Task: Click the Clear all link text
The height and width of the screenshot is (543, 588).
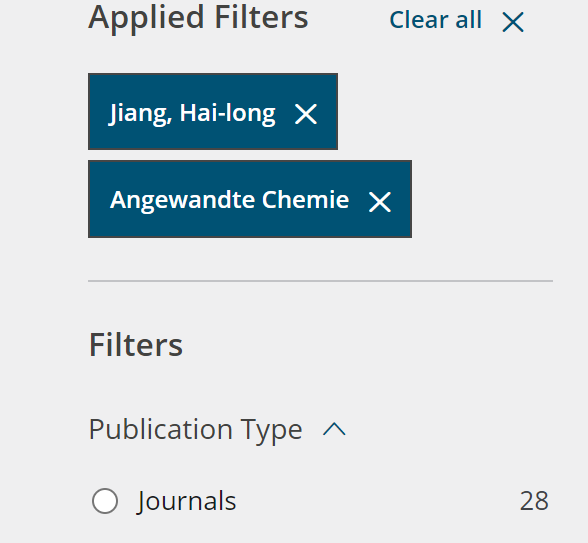Action: pos(435,20)
